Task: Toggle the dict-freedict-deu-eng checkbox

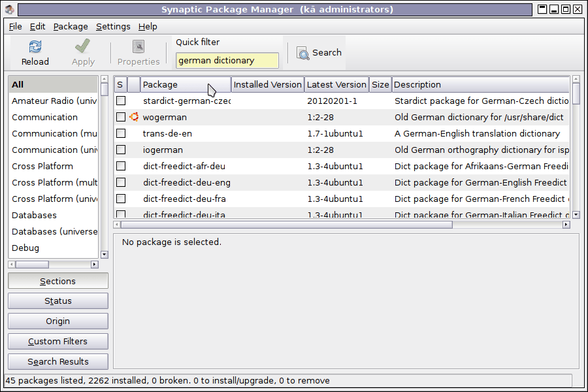Action: pos(121,182)
